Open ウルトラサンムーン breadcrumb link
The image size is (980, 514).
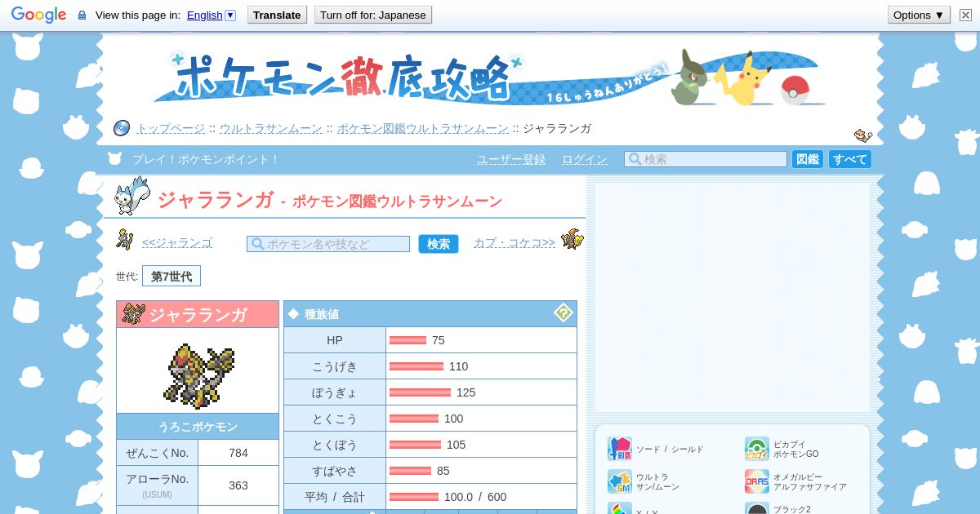coord(270,128)
